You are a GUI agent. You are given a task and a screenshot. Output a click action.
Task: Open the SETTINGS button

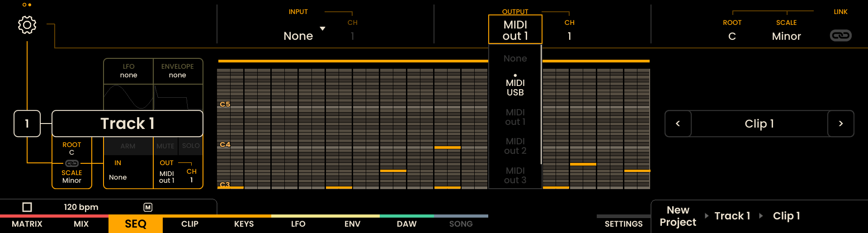(x=623, y=224)
